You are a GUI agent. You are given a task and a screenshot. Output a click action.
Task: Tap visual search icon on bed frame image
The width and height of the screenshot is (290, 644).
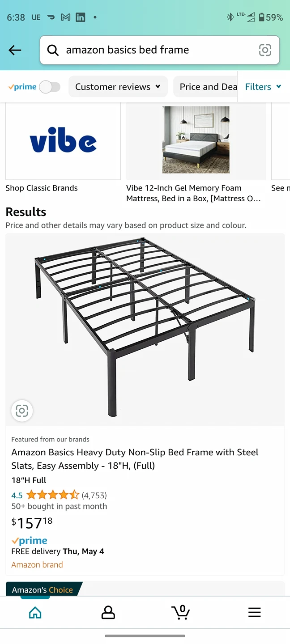(x=22, y=411)
